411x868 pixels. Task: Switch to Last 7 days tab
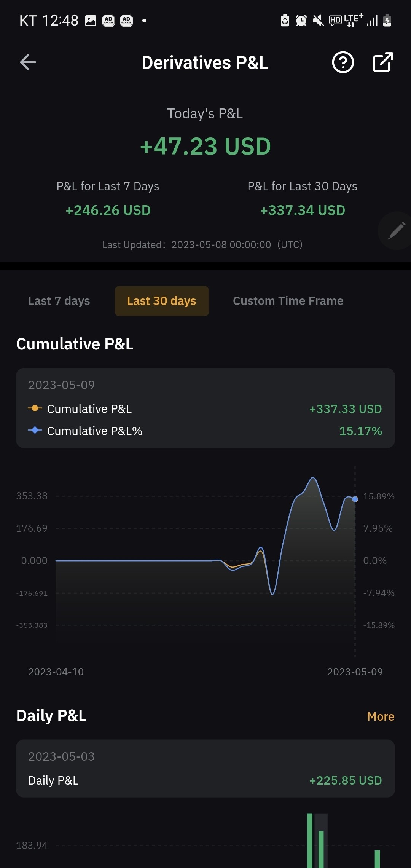[x=59, y=301]
